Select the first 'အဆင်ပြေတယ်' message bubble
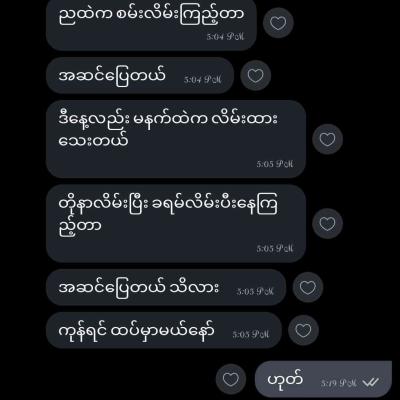The width and height of the screenshot is (400, 400). click(140, 75)
